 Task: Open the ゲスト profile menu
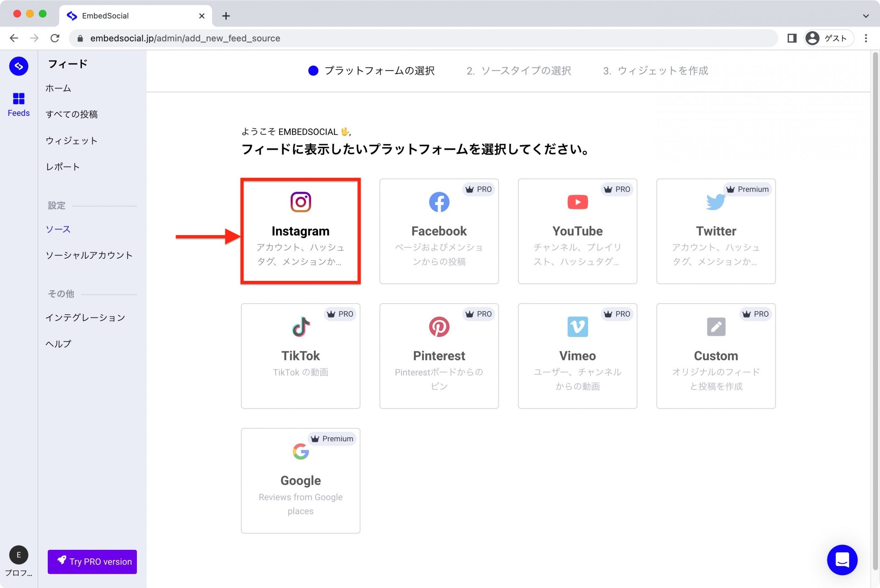[x=828, y=38]
